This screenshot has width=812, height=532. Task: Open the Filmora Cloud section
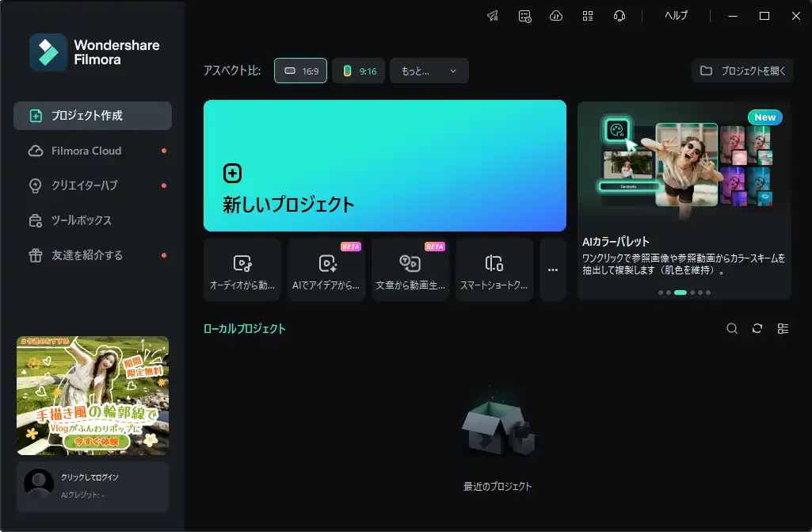point(86,151)
